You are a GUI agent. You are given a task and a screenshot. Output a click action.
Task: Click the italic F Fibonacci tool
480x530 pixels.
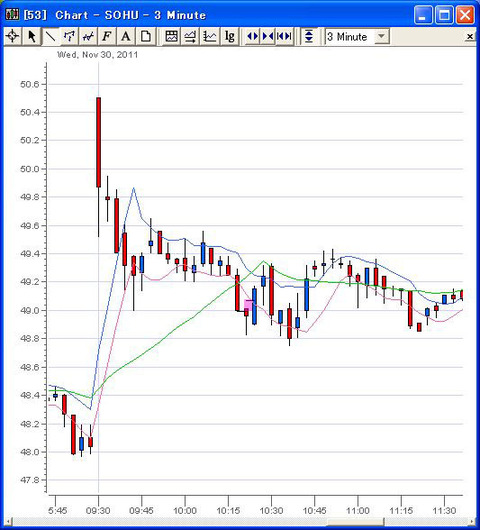click(x=107, y=36)
